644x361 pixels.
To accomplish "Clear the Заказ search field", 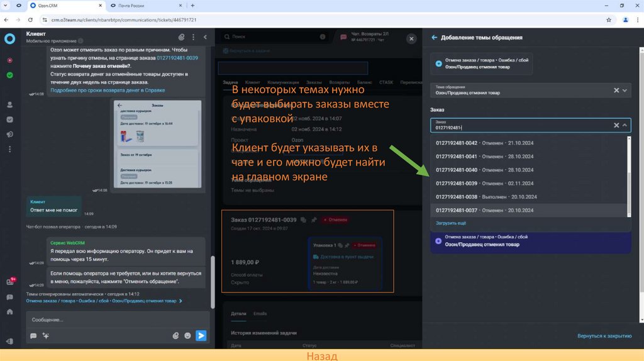I will tap(616, 125).
